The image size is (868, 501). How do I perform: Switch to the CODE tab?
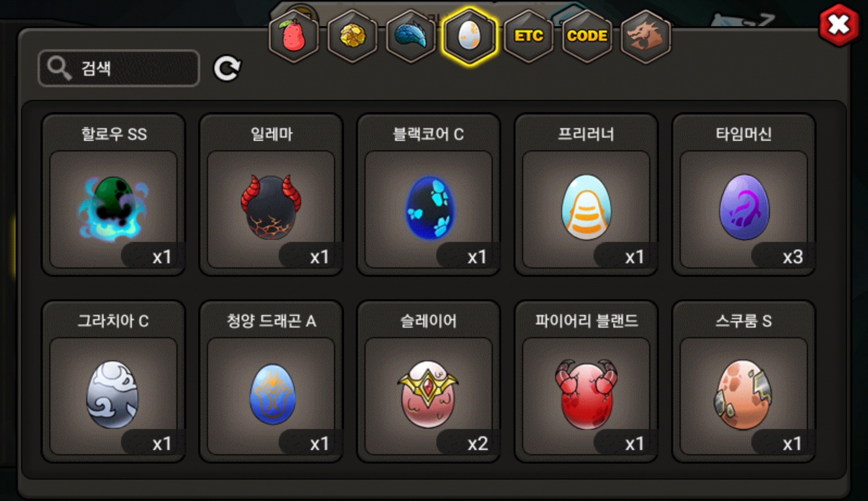tap(587, 37)
